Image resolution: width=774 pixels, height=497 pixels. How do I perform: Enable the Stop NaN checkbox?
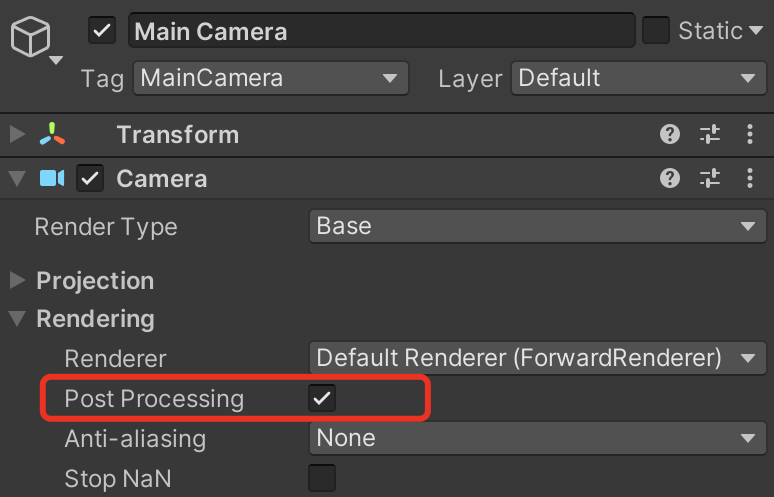322,478
